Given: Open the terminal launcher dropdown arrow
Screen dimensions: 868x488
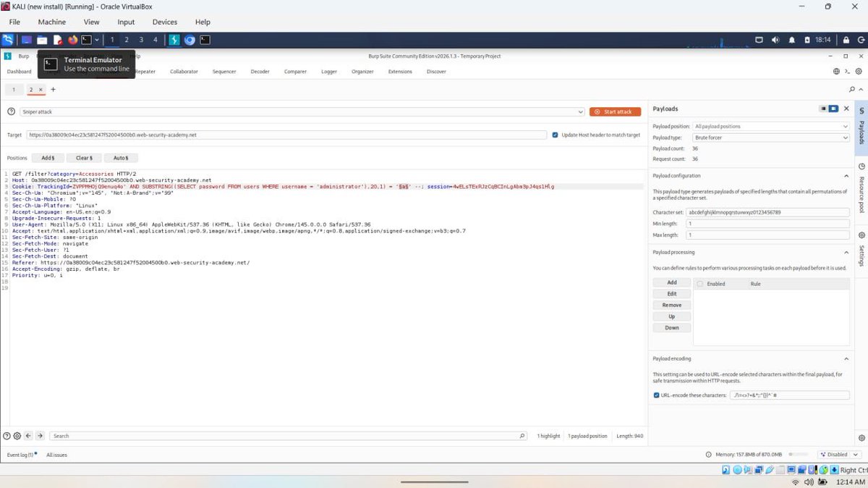Looking at the screenshot, I should [97, 40].
